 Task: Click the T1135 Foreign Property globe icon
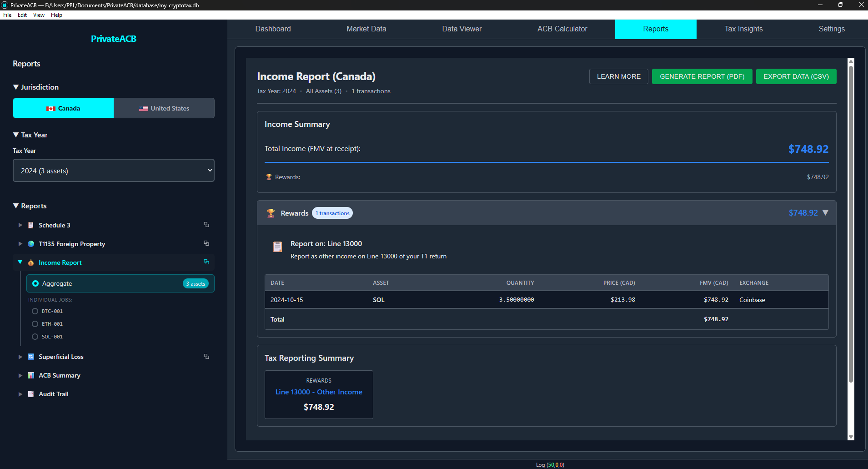click(31, 244)
